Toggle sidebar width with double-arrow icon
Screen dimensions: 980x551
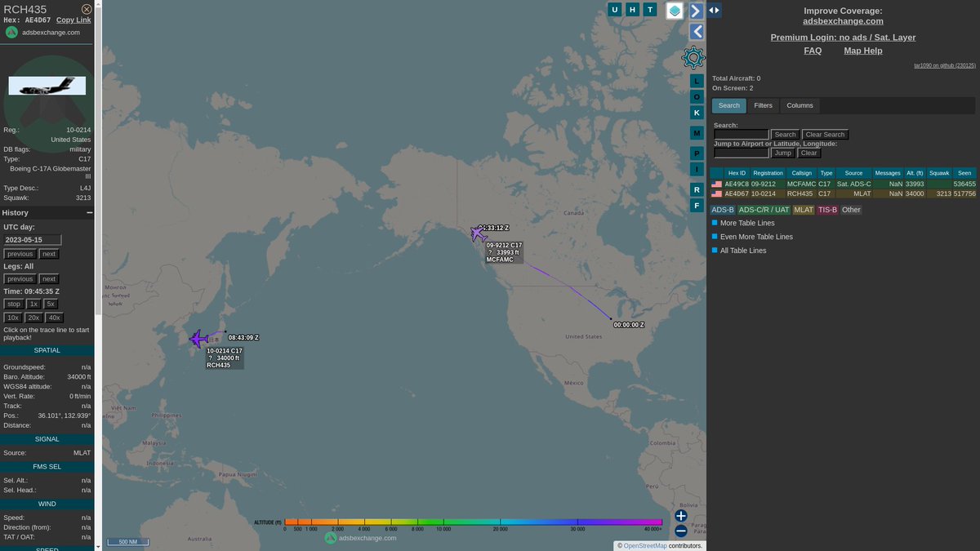click(x=714, y=10)
